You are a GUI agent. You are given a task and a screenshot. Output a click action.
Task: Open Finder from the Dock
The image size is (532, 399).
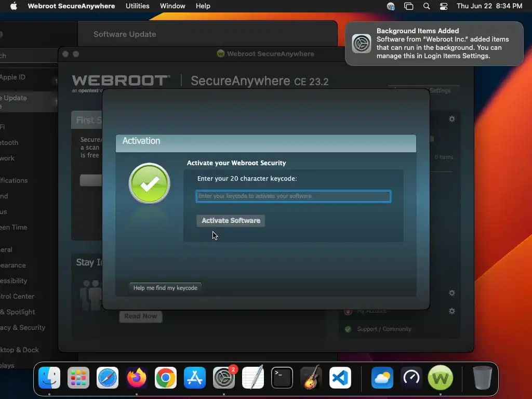49,377
